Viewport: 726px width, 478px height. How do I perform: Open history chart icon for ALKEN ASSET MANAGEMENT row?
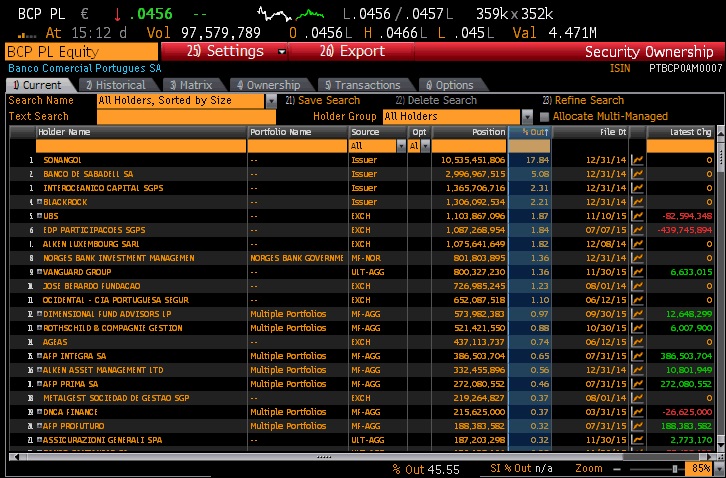(638, 370)
